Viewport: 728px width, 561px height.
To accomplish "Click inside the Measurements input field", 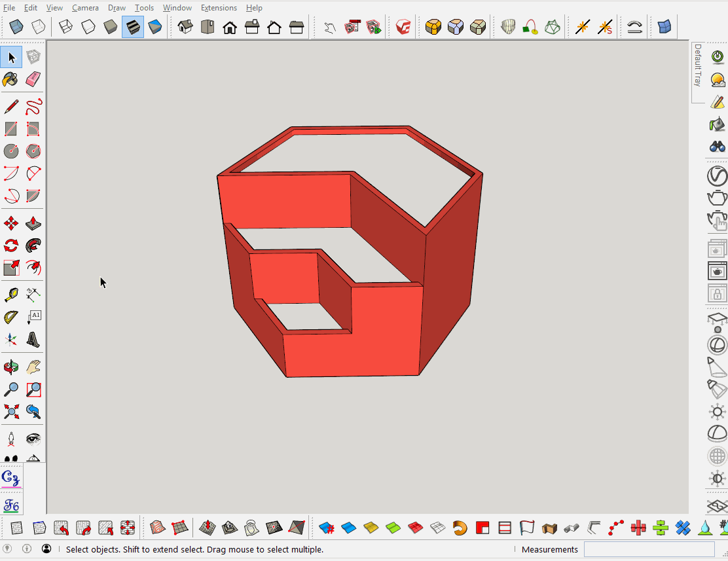I will 648,549.
